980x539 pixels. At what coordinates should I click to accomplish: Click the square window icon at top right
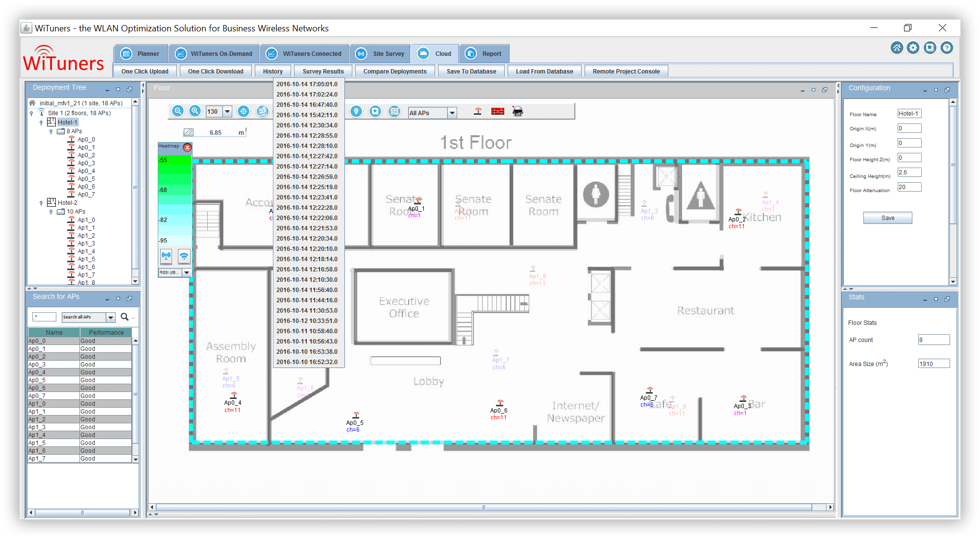930,48
